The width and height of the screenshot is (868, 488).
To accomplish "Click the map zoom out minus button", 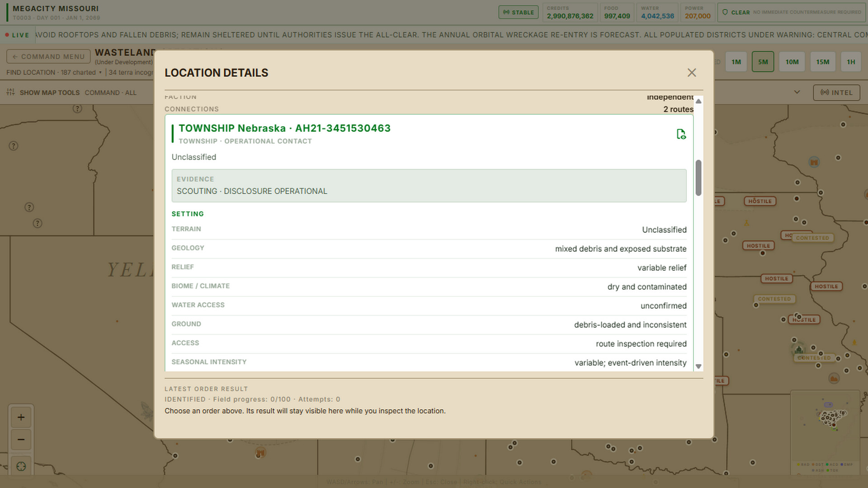I will (x=21, y=440).
